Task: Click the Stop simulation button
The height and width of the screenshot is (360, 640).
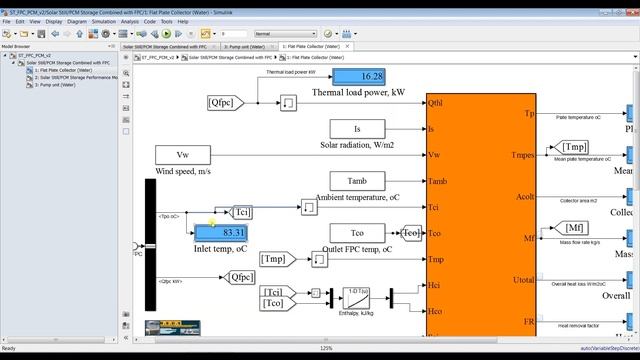Action: click(191, 34)
